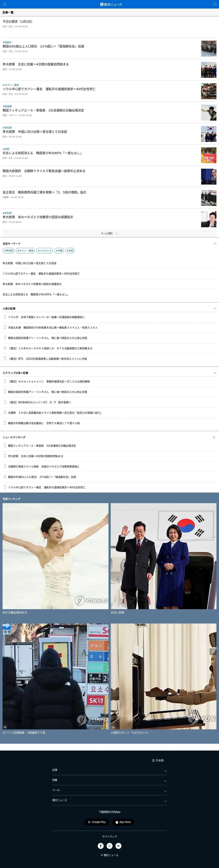Collapse the 人気の記事 section
219x868 pixels.
[x=215, y=309]
